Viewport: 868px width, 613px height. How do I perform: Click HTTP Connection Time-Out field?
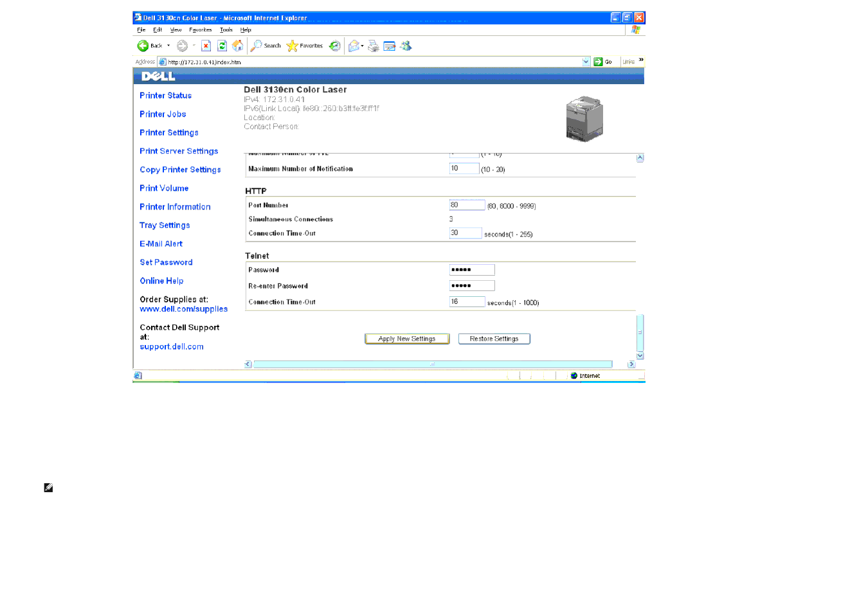(466, 233)
